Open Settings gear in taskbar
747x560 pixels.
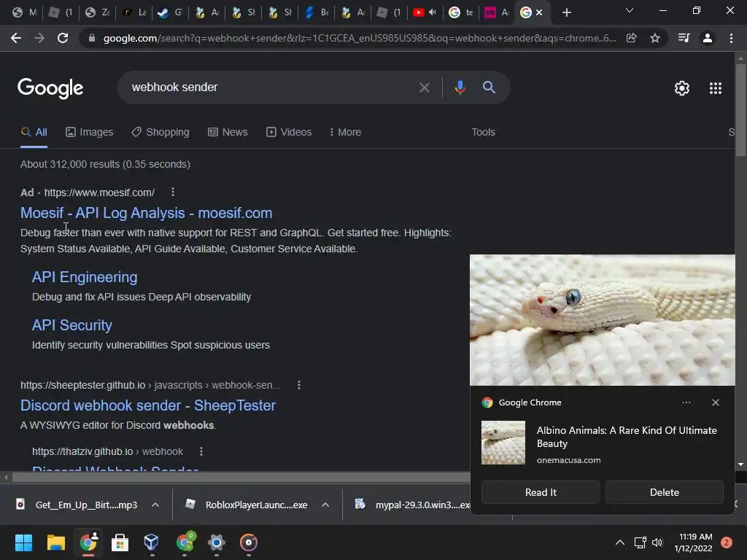click(216, 542)
